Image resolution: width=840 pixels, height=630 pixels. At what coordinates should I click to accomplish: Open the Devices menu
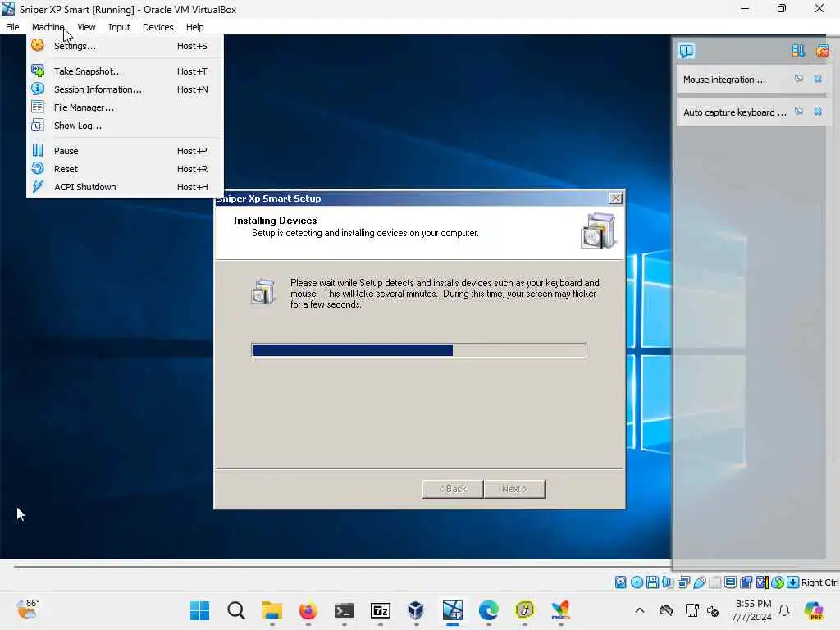click(x=158, y=27)
